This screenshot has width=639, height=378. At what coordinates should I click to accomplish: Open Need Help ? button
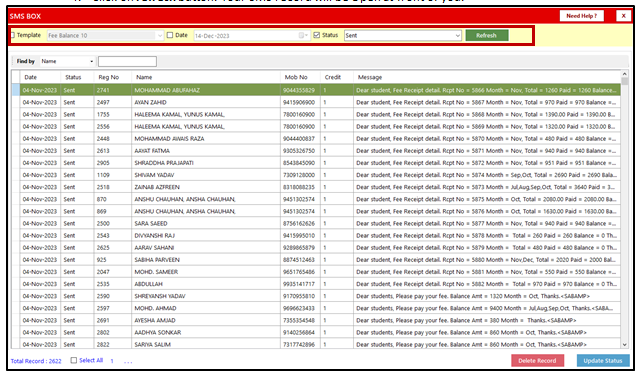tap(582, 16)
